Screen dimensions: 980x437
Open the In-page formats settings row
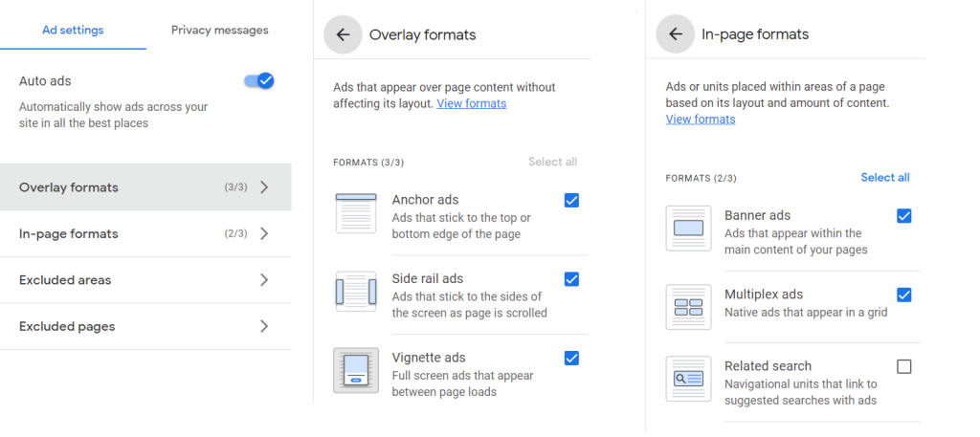click(145, 233)
